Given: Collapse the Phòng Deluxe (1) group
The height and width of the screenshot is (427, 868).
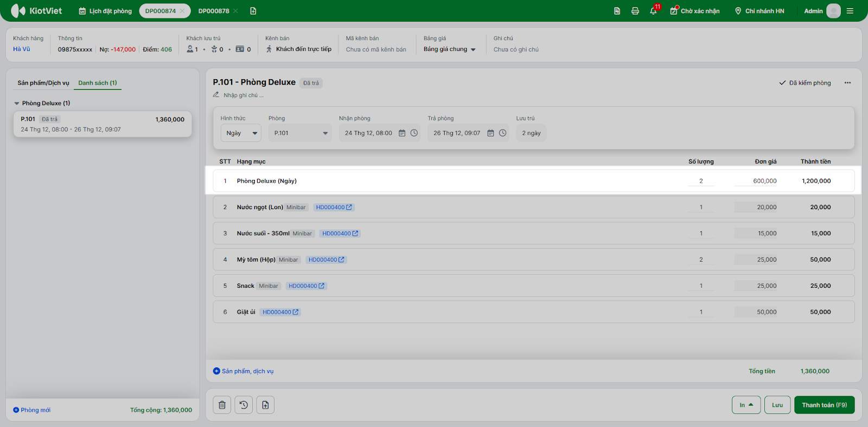Looking at the screenshot, I should pos(17,103).
